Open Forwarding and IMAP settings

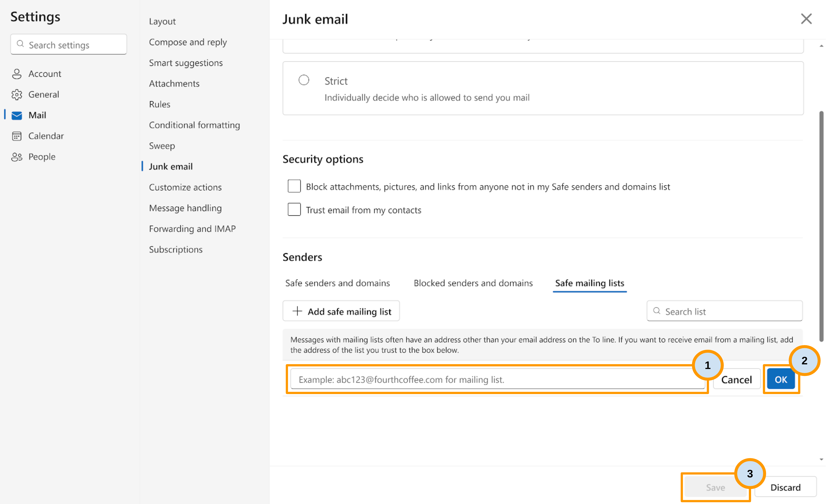(192, 229)
